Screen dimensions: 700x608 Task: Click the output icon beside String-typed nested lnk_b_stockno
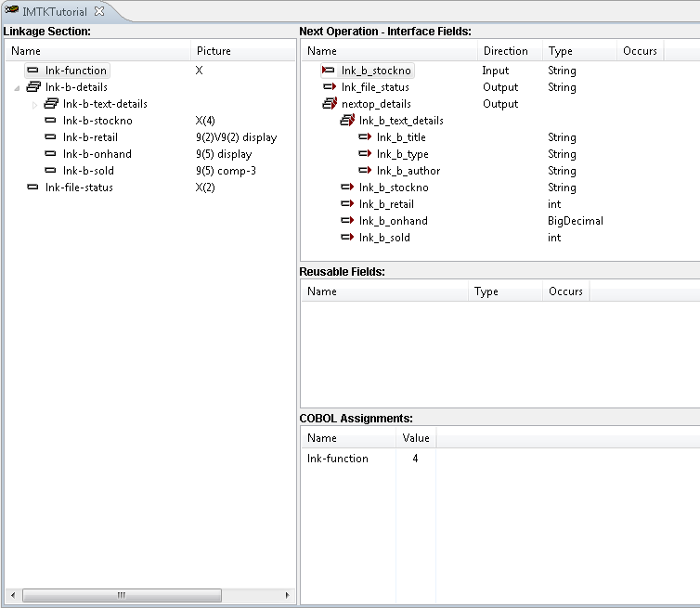point(347,188)
